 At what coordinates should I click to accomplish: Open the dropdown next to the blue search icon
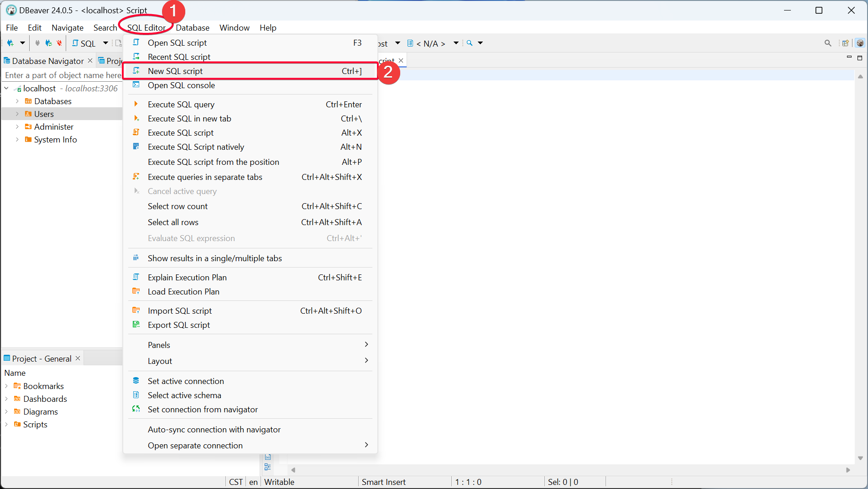coord(480,43)
